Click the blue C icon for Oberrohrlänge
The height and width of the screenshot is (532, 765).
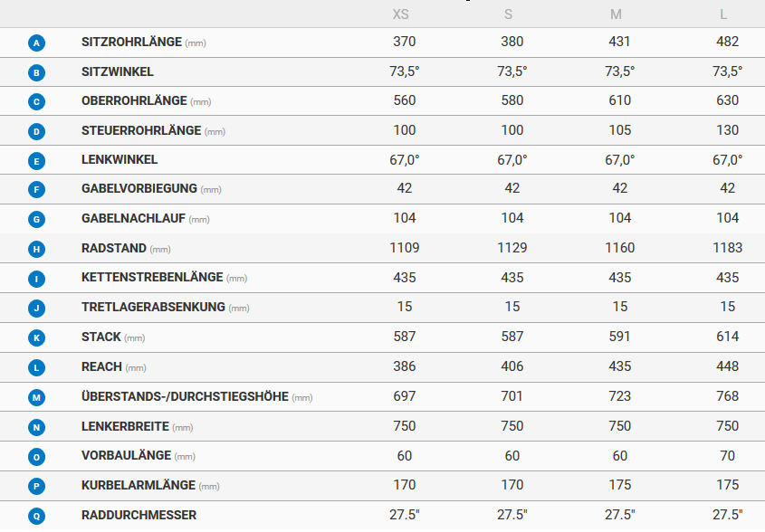click(36, 102)
